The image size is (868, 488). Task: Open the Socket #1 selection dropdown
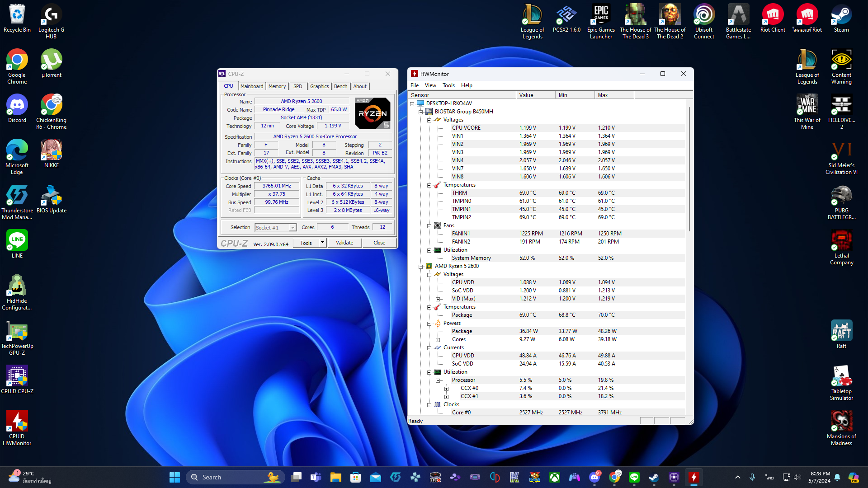point(292,228)
